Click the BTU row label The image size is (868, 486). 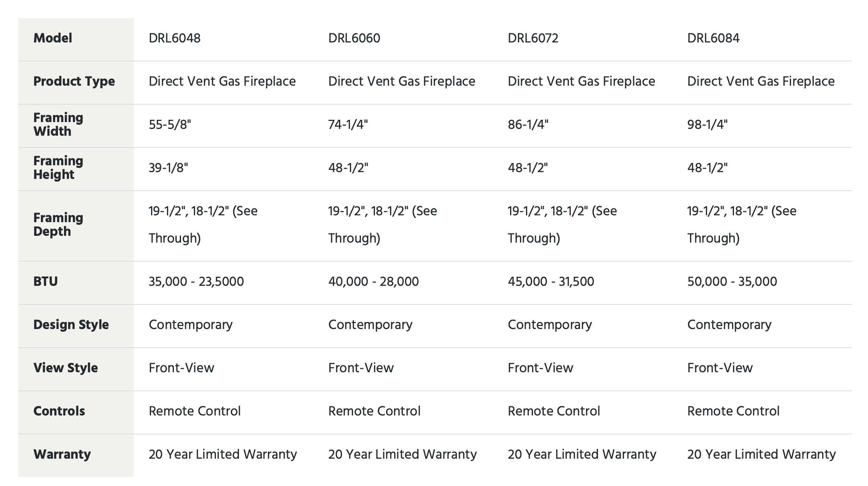point(46,282)
